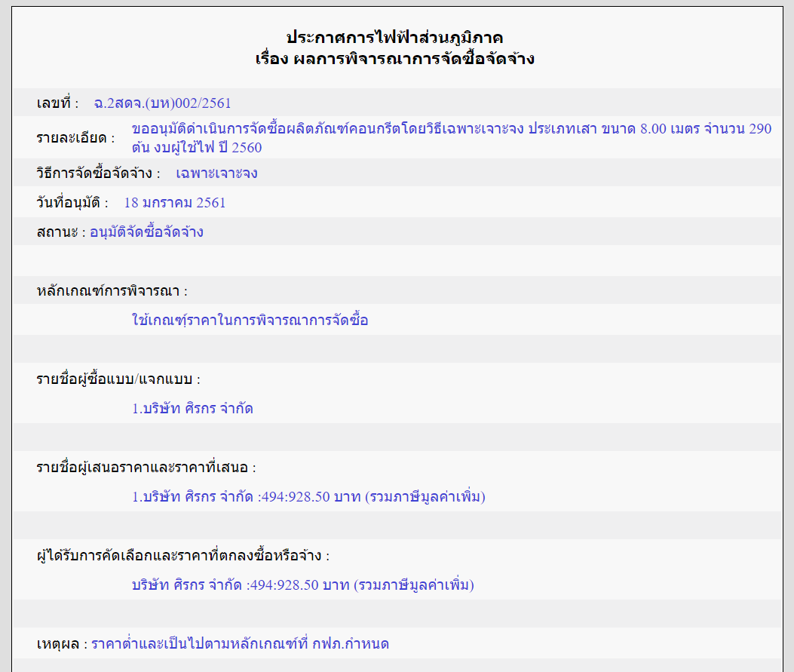Screen dimensions: 794x672
Task: Click the 'รายชื่อผู้ซื้อแบบ/แจกแบบ :' heading
Action: pos(118,379)
